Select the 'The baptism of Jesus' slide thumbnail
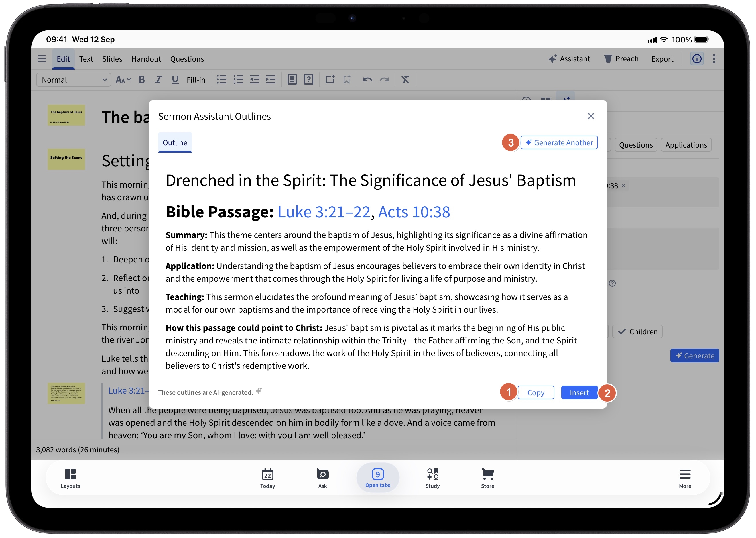756x538 pixels. tap(66, 115)
